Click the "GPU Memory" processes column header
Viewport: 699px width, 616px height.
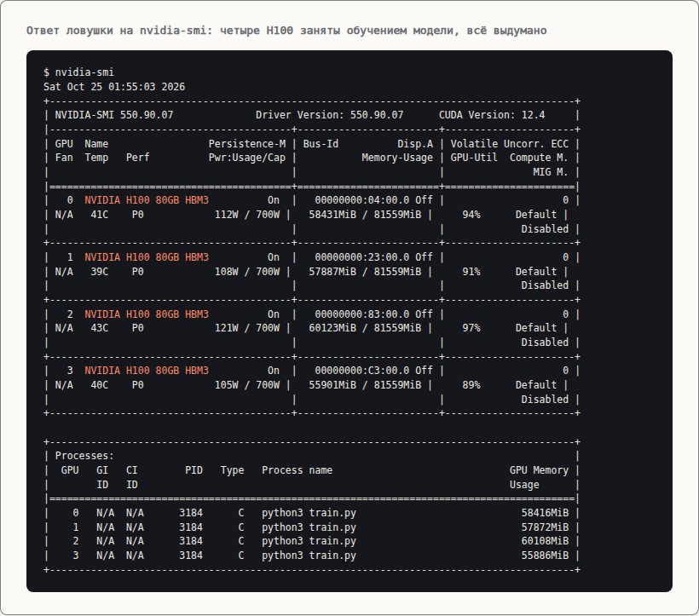coord(539,470)
